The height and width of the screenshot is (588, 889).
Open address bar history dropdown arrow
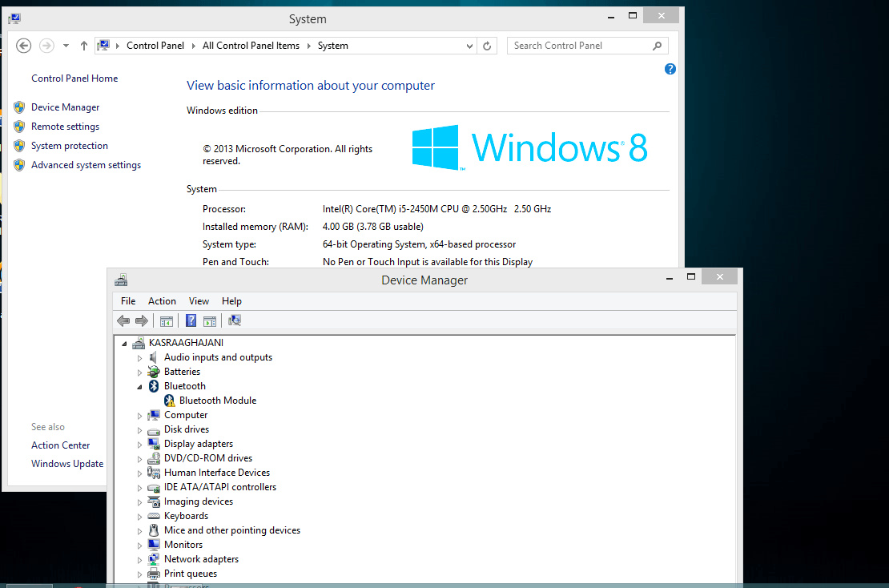click(x=469, y=46)
